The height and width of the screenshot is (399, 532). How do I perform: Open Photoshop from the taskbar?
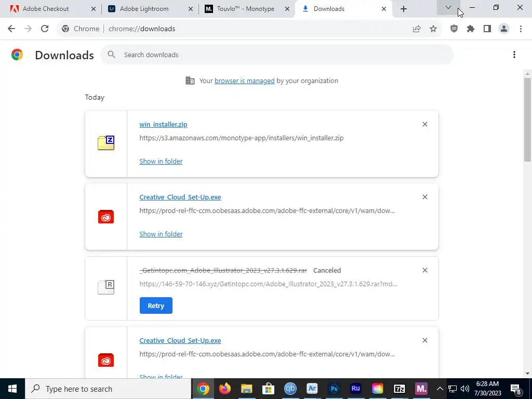coord(334,389)
